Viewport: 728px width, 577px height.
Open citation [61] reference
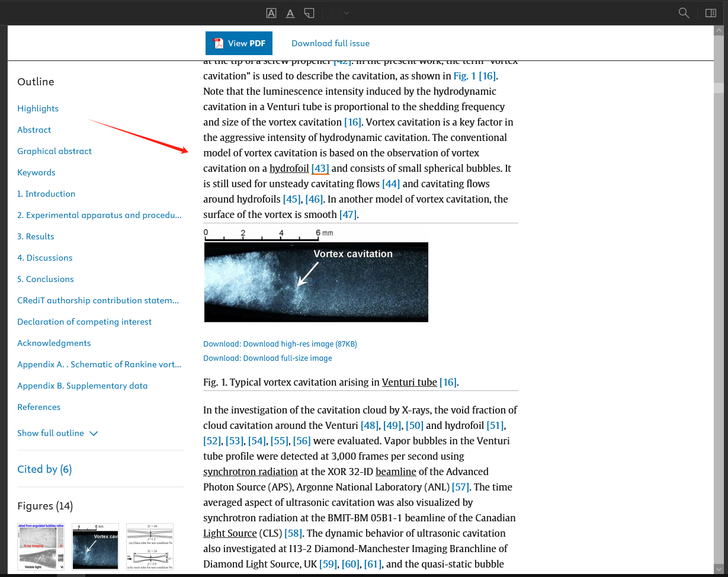click(373, 564)
